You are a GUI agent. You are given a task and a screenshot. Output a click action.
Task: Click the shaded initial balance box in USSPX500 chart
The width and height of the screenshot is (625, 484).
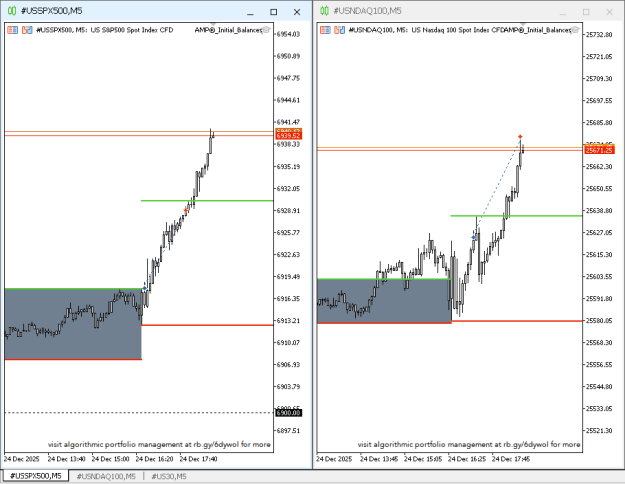[x=73, y=324]
